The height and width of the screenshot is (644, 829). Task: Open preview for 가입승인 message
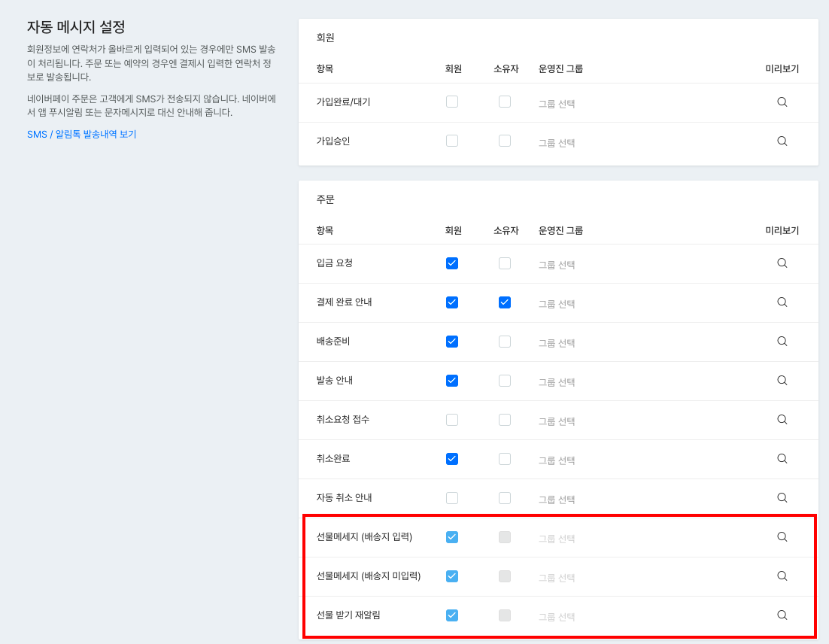click(782, 141)
